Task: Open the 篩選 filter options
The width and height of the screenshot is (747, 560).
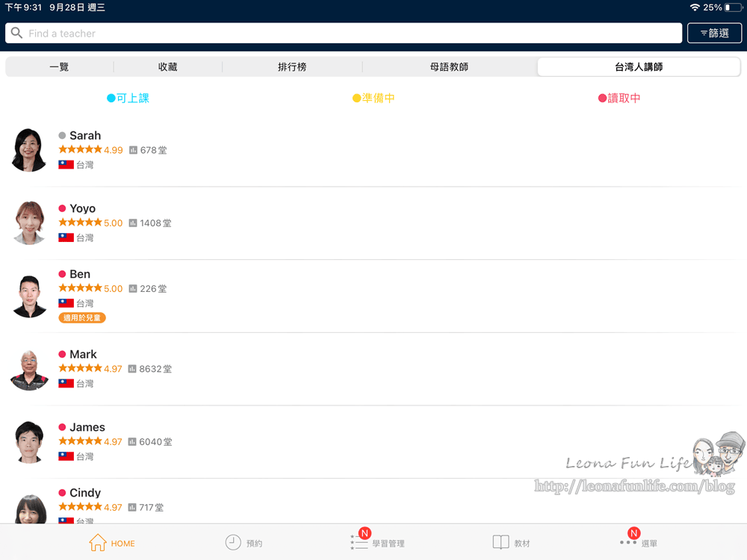Action: pos(714,34)
